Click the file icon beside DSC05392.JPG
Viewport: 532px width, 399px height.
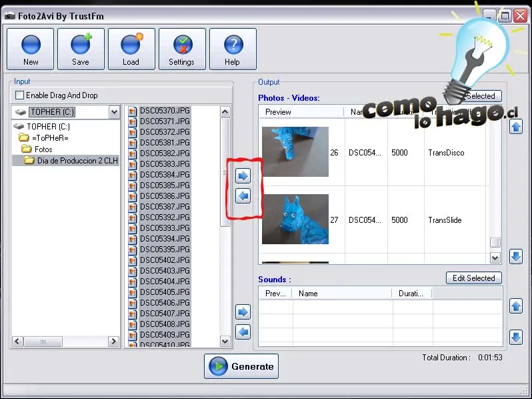(x=133, y=218)
